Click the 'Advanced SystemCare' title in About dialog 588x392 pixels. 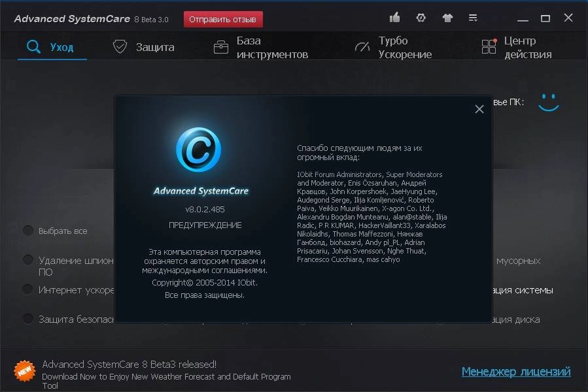[x=201, y=191]
